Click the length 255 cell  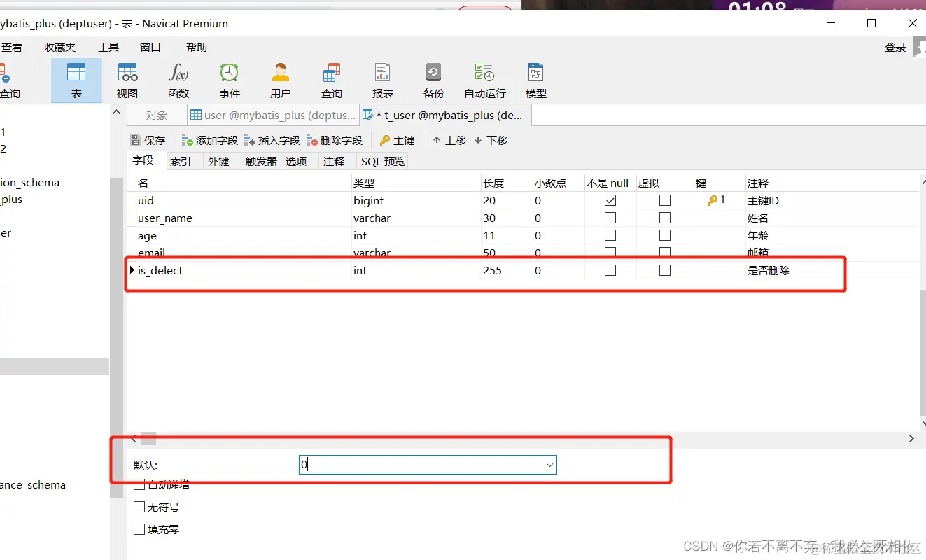pyautogui.click(x=507, y=270)
